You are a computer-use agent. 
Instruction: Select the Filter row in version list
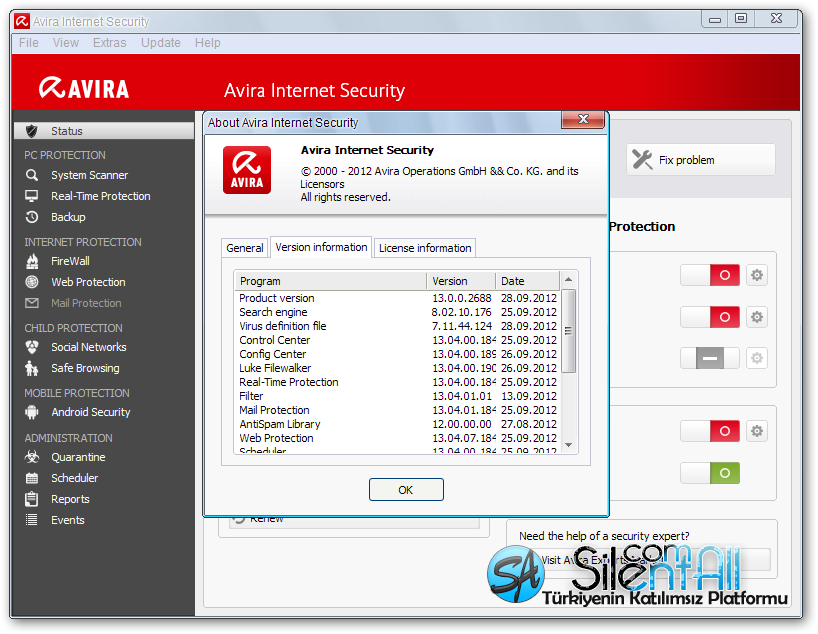[x=399, y=396]
